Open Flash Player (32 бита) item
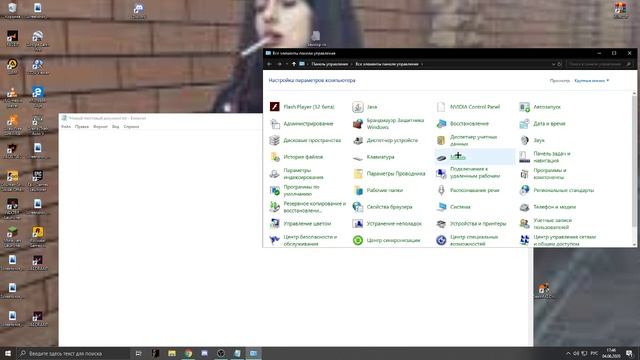This screenshot has height=360, width=640. [x=302, y=107]
